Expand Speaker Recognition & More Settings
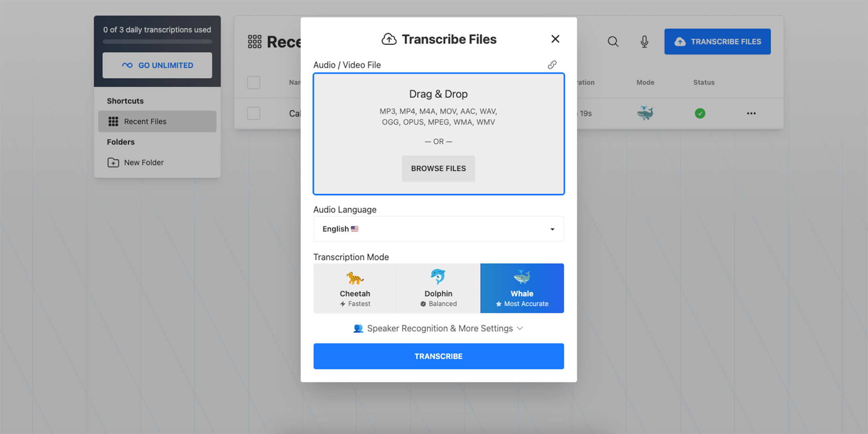The width and height of the screenshot is (868, 434). (438, 328)
